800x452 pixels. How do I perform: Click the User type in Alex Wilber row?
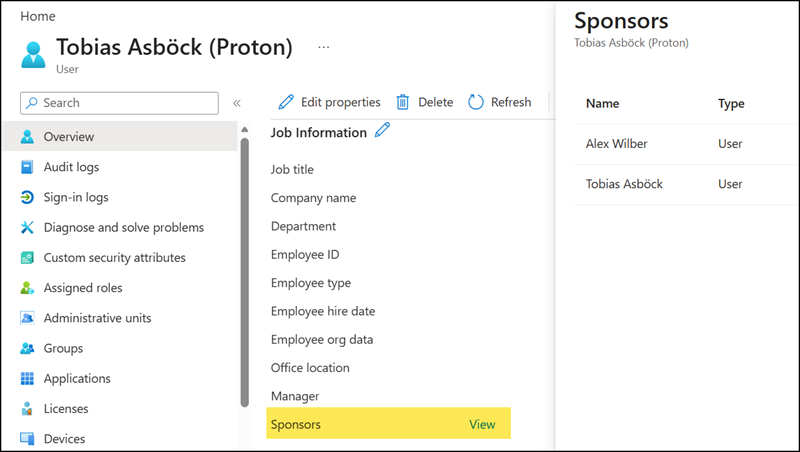tap(730, 144)
